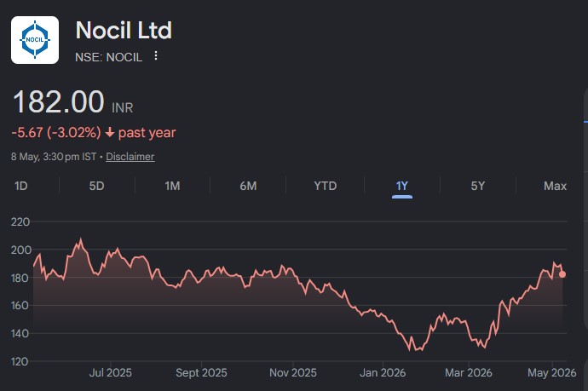Select the 5D time range tab

[96, 186]
